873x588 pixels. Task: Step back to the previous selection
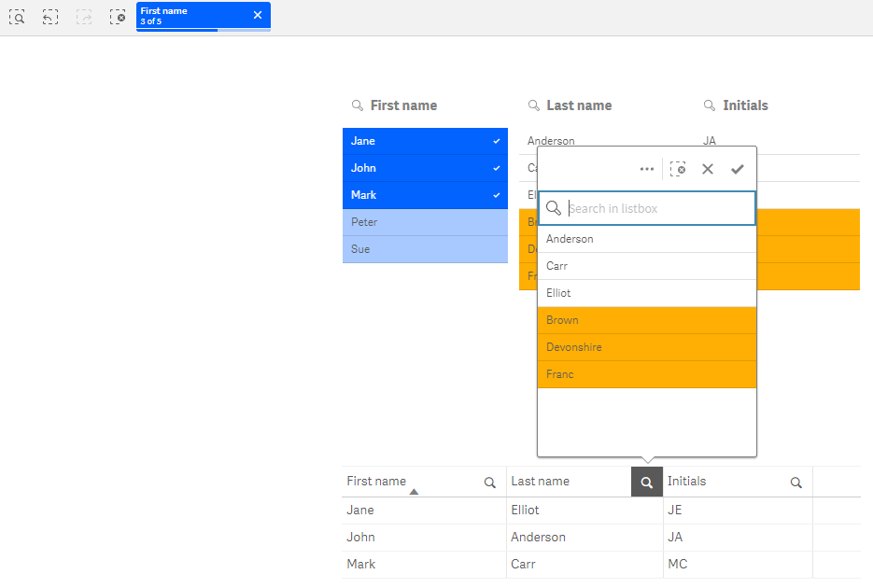(49, 16)
